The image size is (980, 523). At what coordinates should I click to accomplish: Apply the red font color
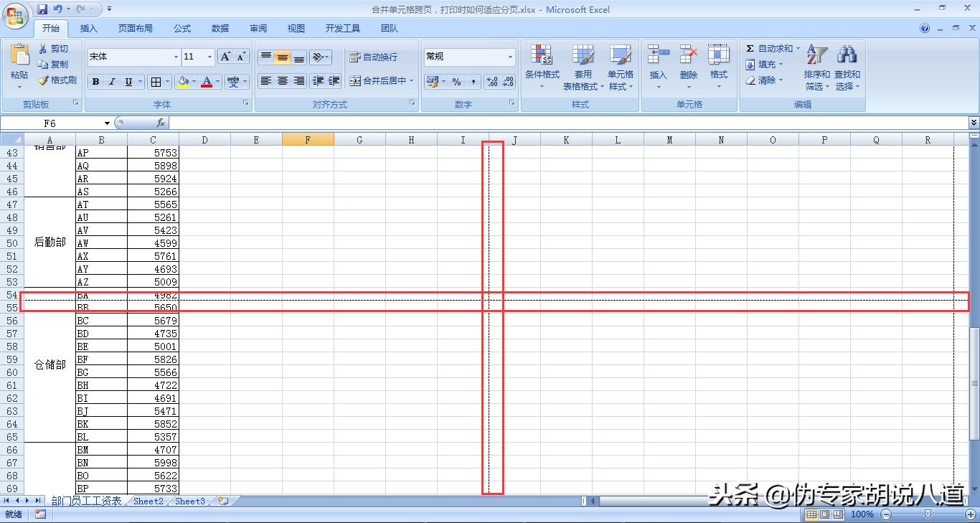(x=207, y=82)
